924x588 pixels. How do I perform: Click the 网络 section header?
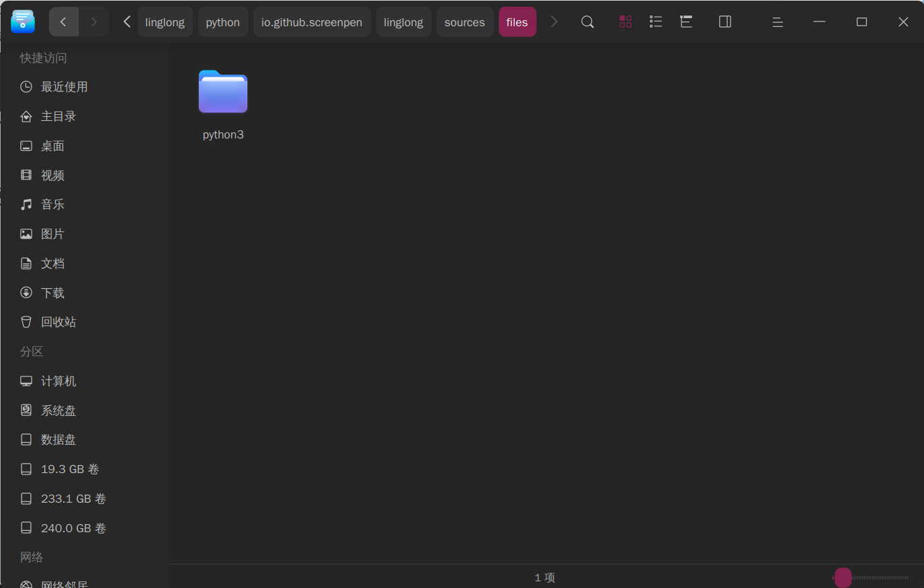[32, 557]
